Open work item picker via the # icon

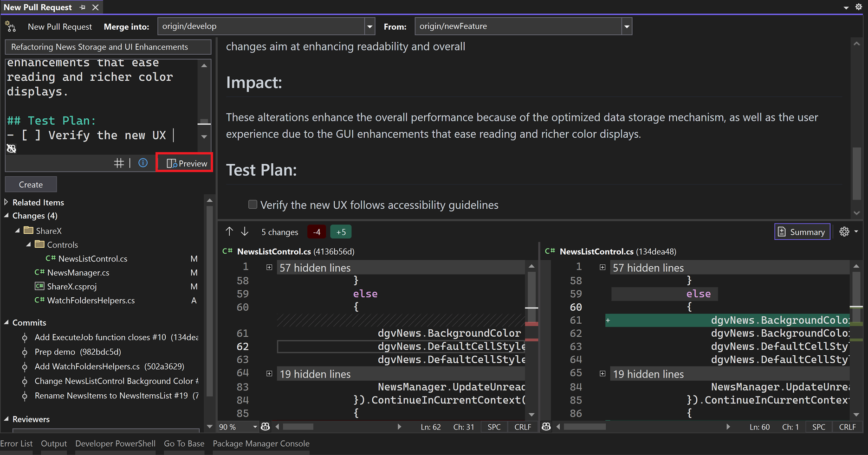point(119,163)
